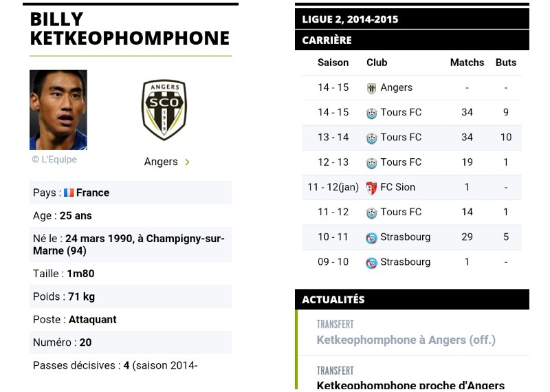
Task: Click the Tours FC logo in the 13-14 row
Action: (x=371, y=138)
